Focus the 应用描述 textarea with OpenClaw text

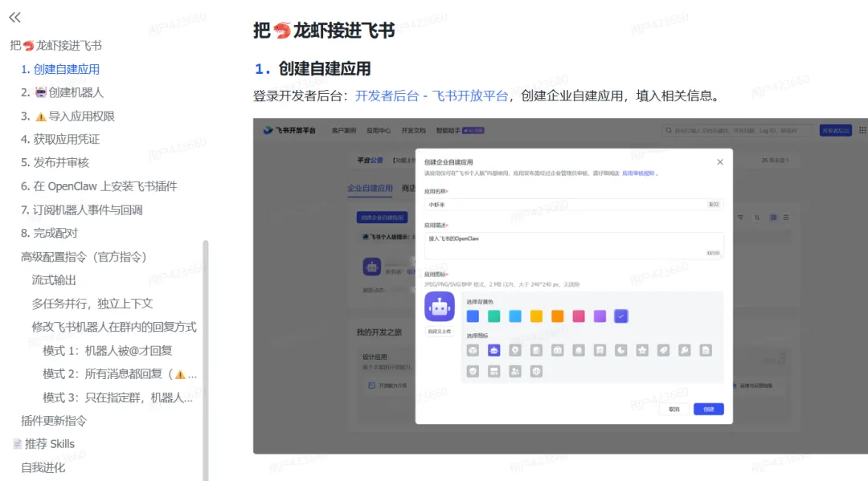tap(574, 246)
